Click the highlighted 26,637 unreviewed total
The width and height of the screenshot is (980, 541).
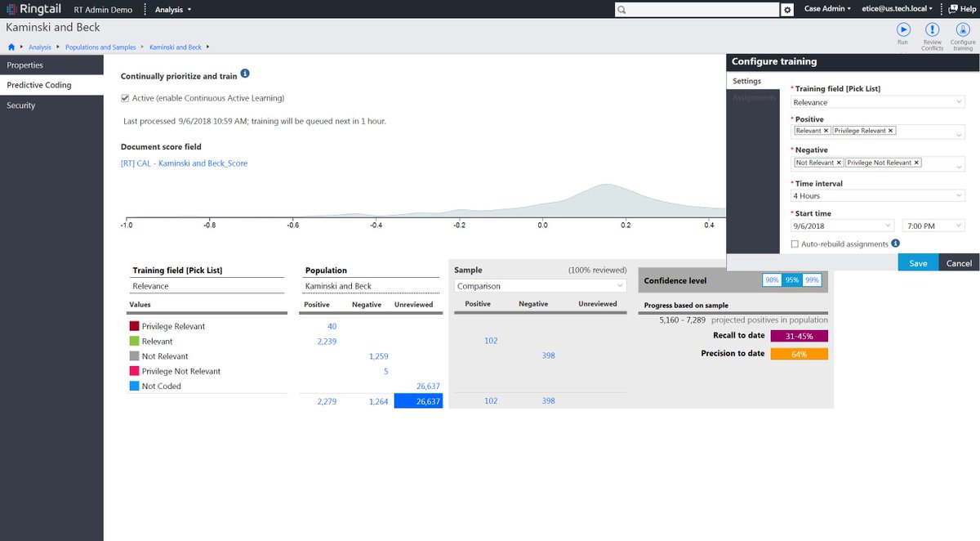pos(418,401)
